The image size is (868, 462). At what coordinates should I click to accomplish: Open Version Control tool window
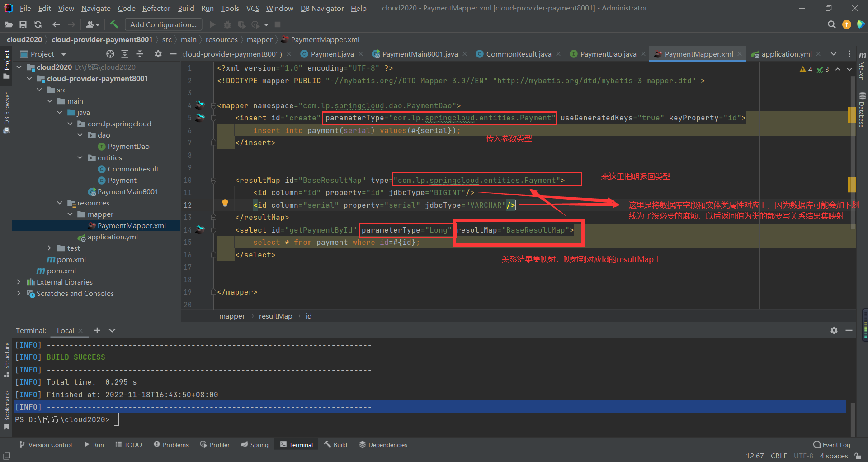46,445
